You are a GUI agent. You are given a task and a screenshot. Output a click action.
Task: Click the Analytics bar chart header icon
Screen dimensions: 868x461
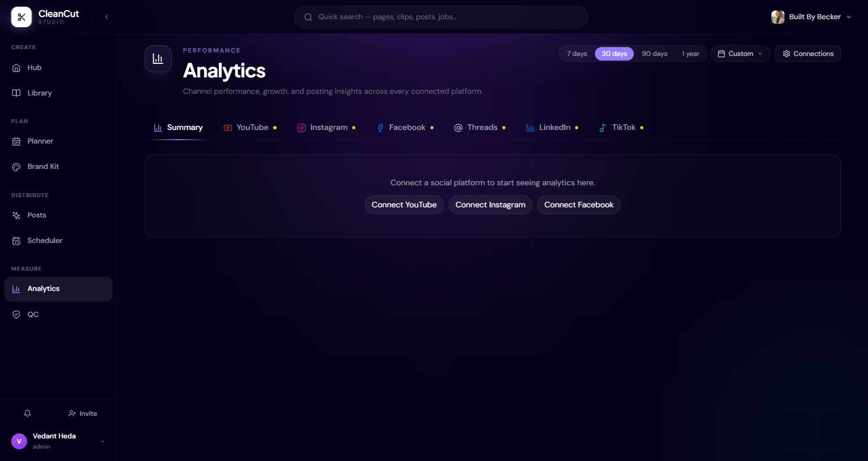click(158, 59)
